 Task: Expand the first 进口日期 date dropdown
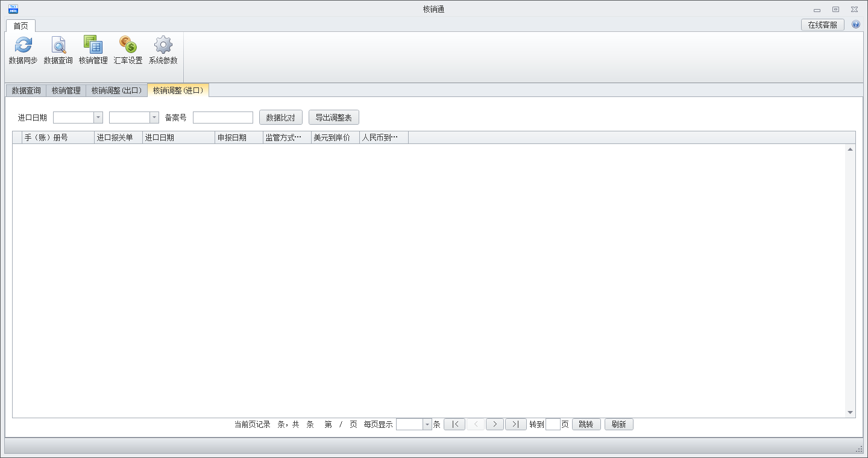98,118
